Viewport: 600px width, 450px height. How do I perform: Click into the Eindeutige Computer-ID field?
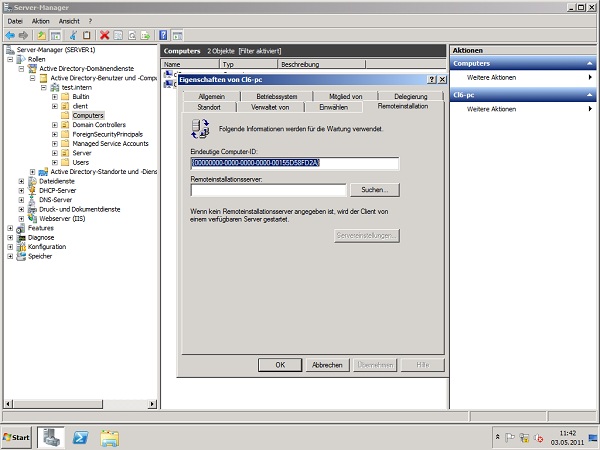pyautogui.click(x=295, y=163)
